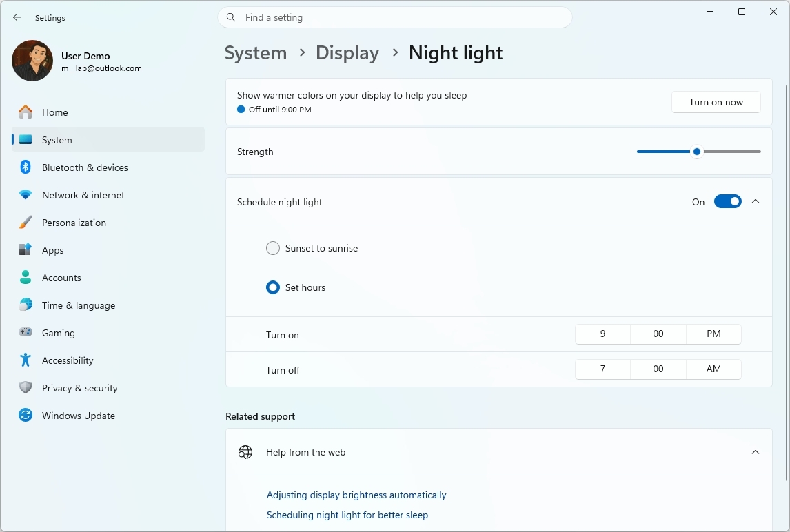Adjust the night light Strength slider
Image resolution: width=790 pixels, height=532 pixels.
tap(696, 151)
